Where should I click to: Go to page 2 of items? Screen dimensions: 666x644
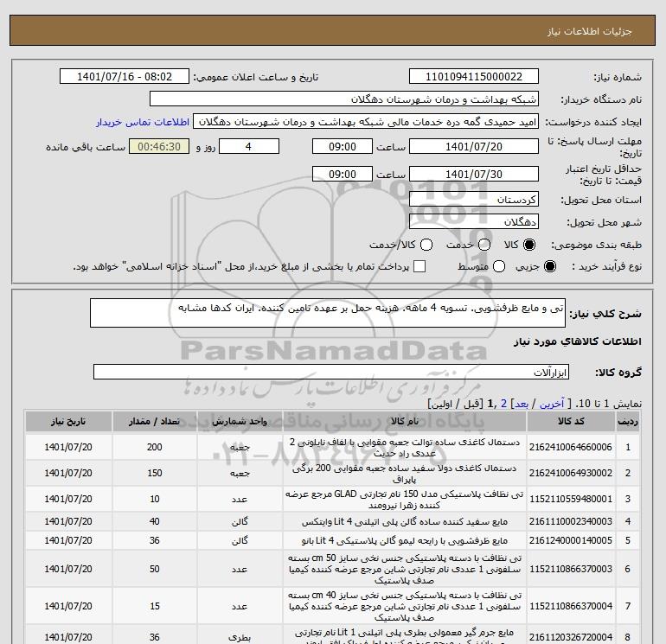503,404
